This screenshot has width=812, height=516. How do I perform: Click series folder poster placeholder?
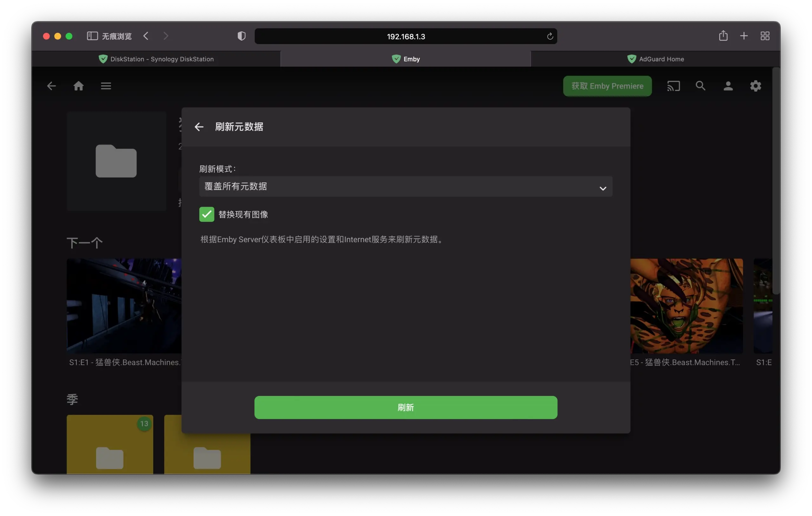tap(116, 161)
